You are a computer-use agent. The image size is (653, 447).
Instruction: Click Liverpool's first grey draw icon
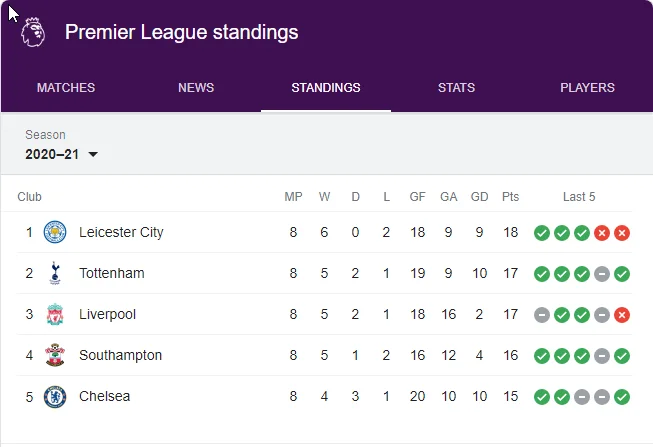[x=542, y=315]
